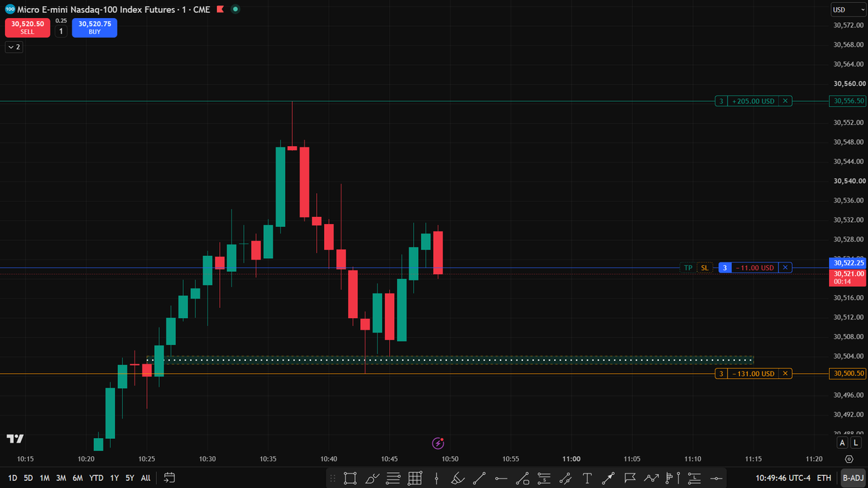The height and width of the screenshot is (488, 868).
Task: Click the red SELL 30,520.50 button
Action: [x=27, y=27]
